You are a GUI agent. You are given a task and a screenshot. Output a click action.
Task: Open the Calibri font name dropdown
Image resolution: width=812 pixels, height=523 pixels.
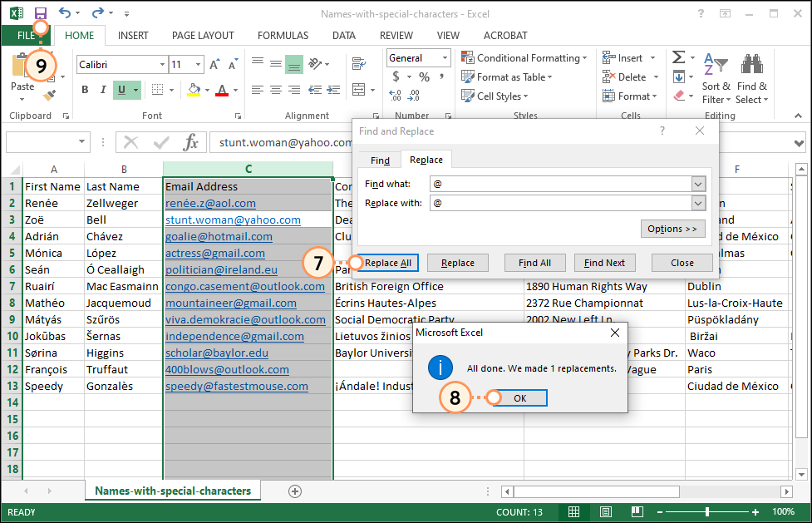point(162,65)
